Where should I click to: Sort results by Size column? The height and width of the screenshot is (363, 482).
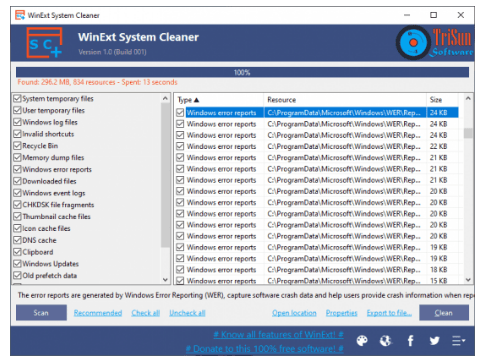pyautogui.click(x=442, y=100)
